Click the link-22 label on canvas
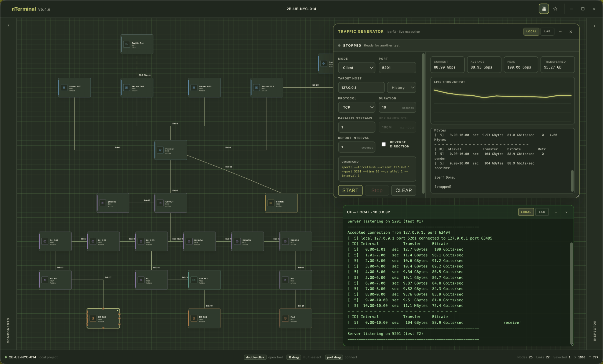 coord(228,167)
